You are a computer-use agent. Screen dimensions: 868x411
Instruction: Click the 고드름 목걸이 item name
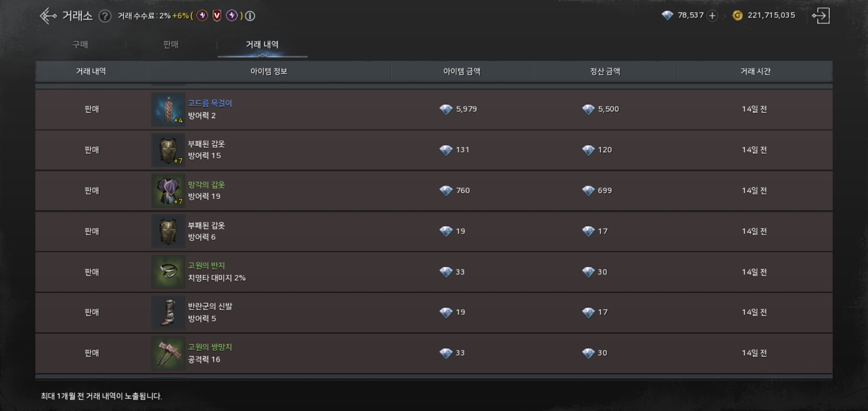[x=210, y=103]
